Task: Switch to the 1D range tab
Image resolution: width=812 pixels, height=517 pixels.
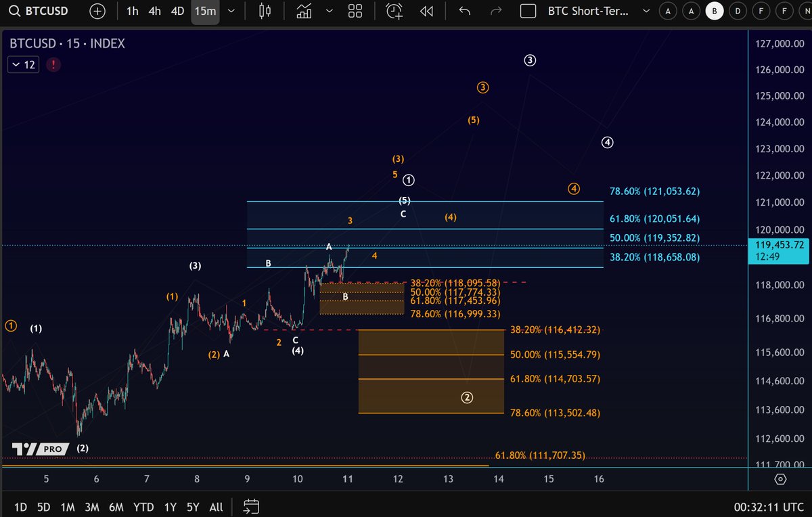Action: coord(20,506)
